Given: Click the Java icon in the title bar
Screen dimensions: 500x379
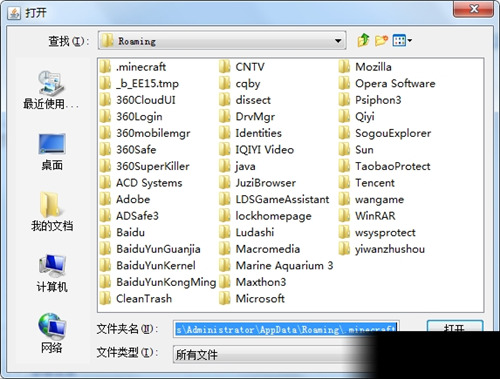Looking at the screenshot, I should (14, 13).
